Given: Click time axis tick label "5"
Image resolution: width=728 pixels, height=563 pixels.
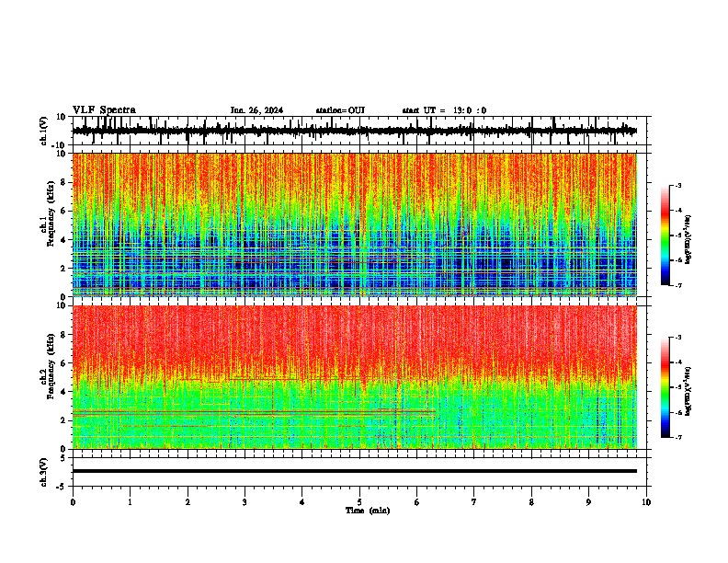Looking at the screenshot, I should [359, 502].
